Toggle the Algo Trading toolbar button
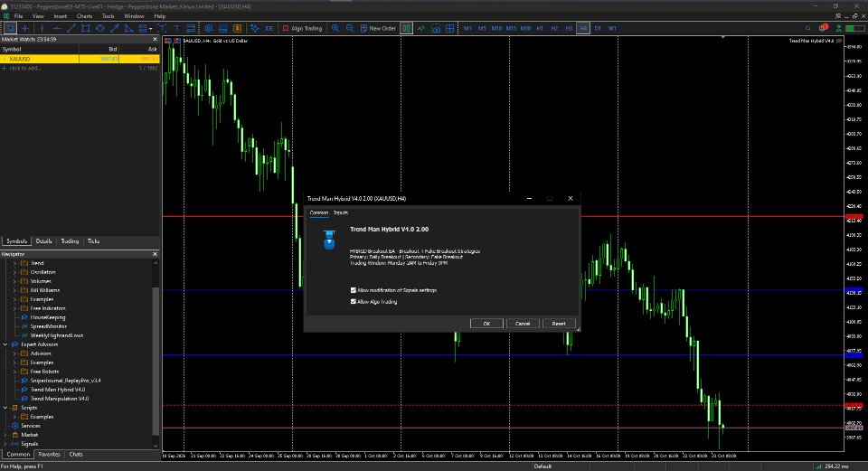 pos(302,28)
